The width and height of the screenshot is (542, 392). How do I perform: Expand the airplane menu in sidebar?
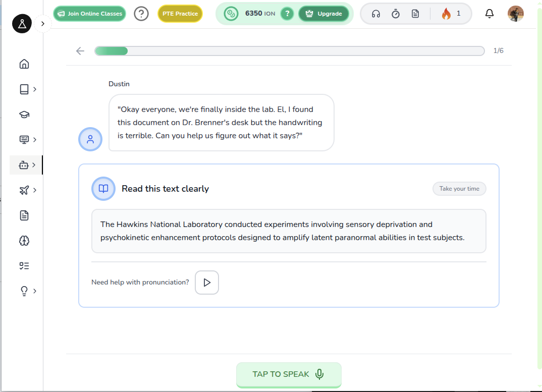click(x=34, y=190)
